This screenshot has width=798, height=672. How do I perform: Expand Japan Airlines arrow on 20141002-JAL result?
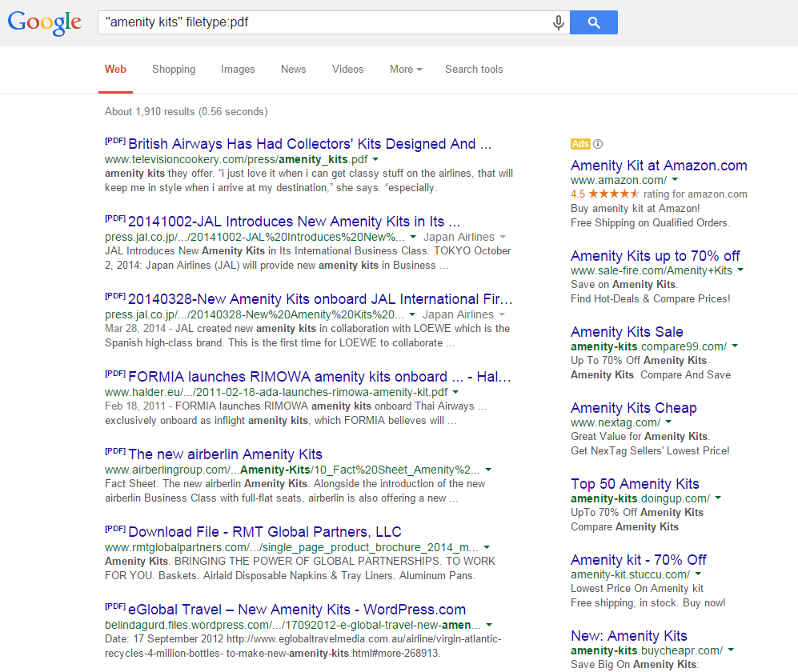click(503, 237)
